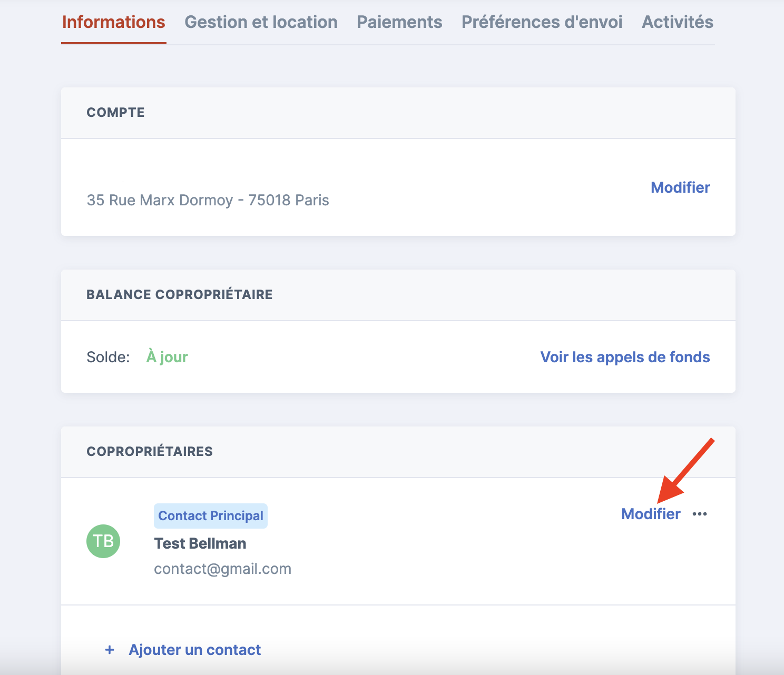
Task: Click Modifier in the Compte section
Action: (x=680, y=187)
